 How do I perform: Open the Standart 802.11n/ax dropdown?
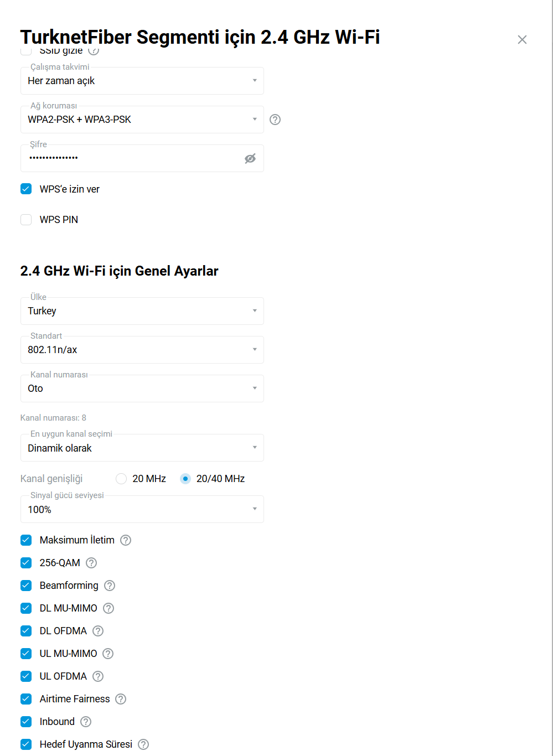(x=142, y=350)
